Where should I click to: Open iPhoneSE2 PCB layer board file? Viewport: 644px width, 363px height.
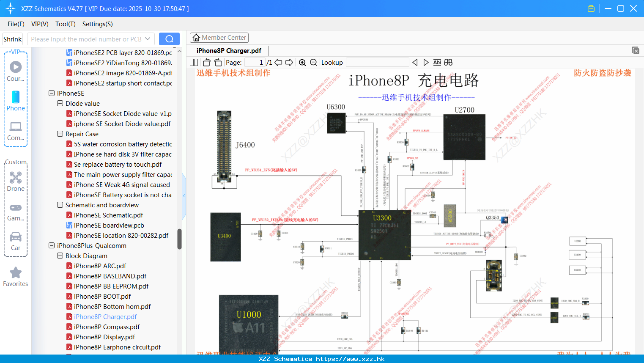click(119, 52)
